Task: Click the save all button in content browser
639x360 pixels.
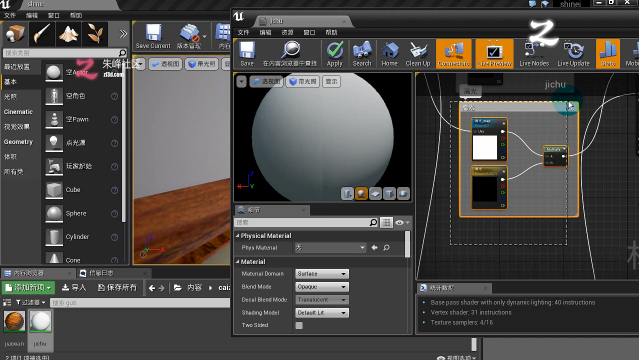Action: (117, 287)
